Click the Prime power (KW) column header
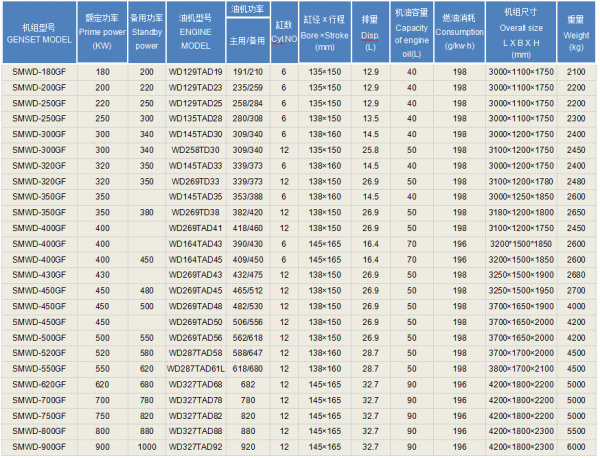 (102, 32)
